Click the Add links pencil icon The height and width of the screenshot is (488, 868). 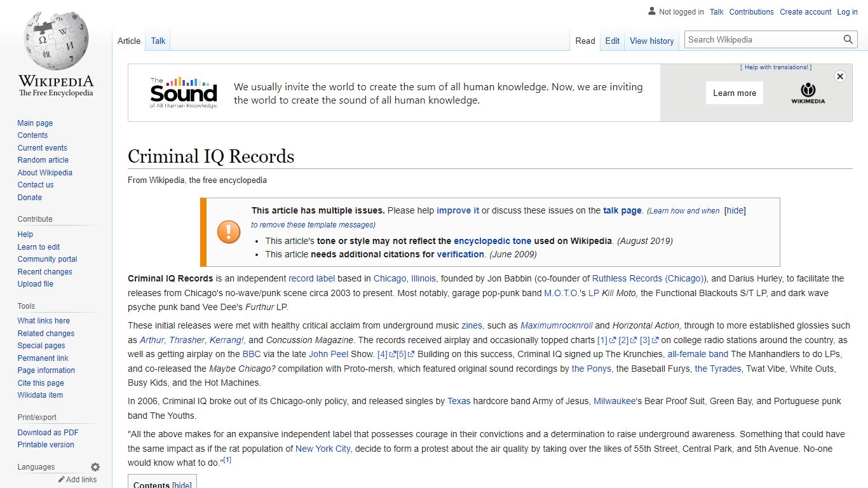pos(62,480)
